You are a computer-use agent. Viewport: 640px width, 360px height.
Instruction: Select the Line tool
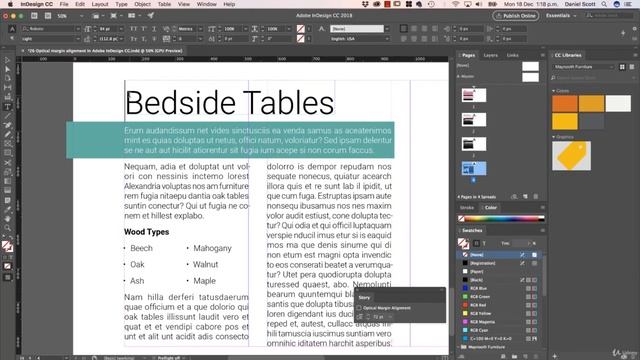coord(7,116)
